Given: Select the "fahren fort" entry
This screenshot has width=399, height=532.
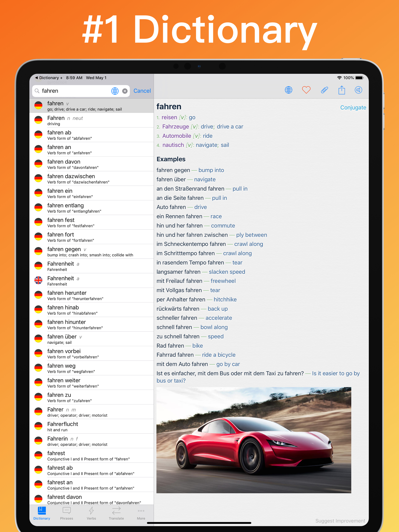Looking at the screenshot, I should 91,237.
